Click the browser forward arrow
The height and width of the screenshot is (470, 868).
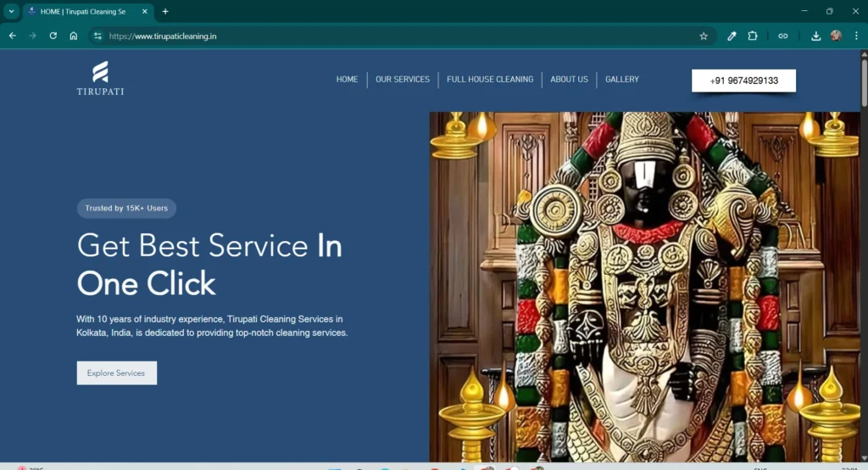click(x=33, y=36)
